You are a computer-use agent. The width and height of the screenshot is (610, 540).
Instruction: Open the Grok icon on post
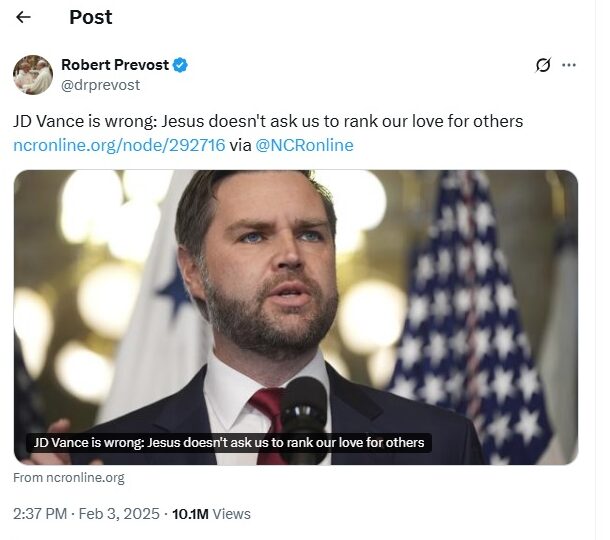point(543,65)
